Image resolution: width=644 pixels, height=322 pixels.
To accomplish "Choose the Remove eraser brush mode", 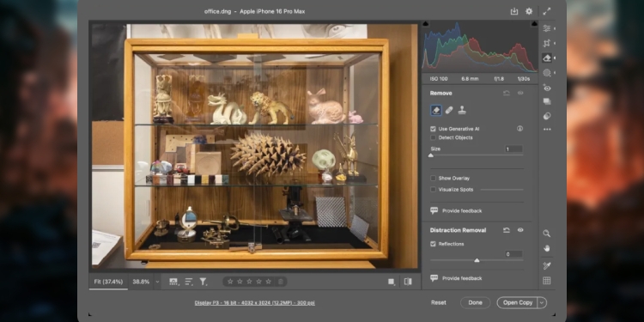I will click(x=436, y=110).
